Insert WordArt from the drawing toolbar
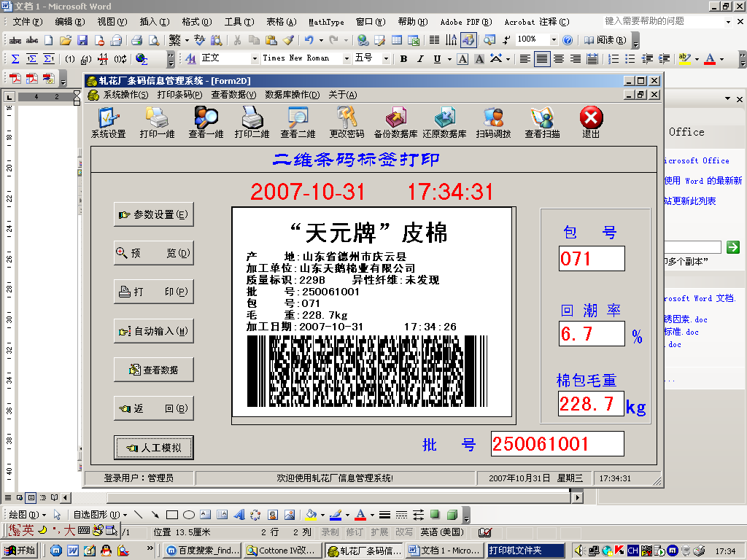The image size is (747, 560). (x=239, y=515)
